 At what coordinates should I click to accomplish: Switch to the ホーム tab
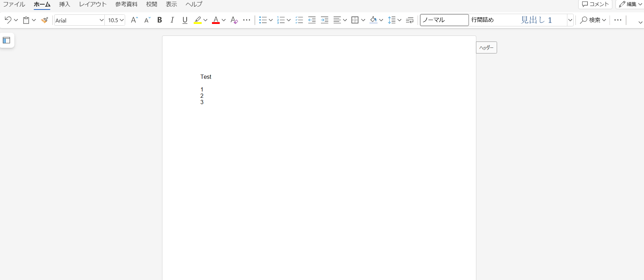tap(42, 4)
